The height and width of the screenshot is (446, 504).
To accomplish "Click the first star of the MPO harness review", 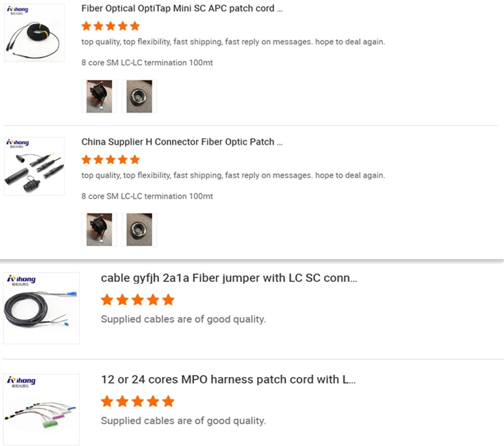I will [107, 401].
